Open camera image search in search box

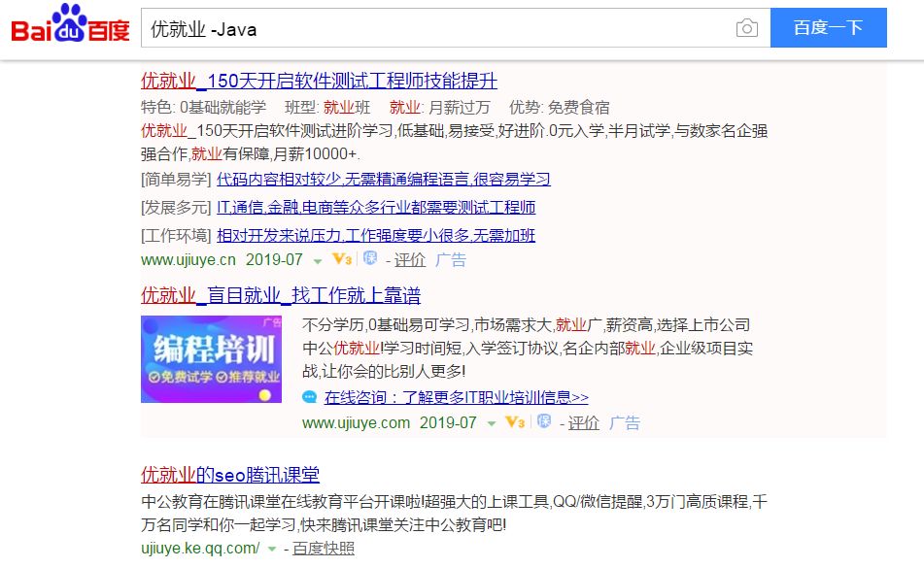point(746,28)
